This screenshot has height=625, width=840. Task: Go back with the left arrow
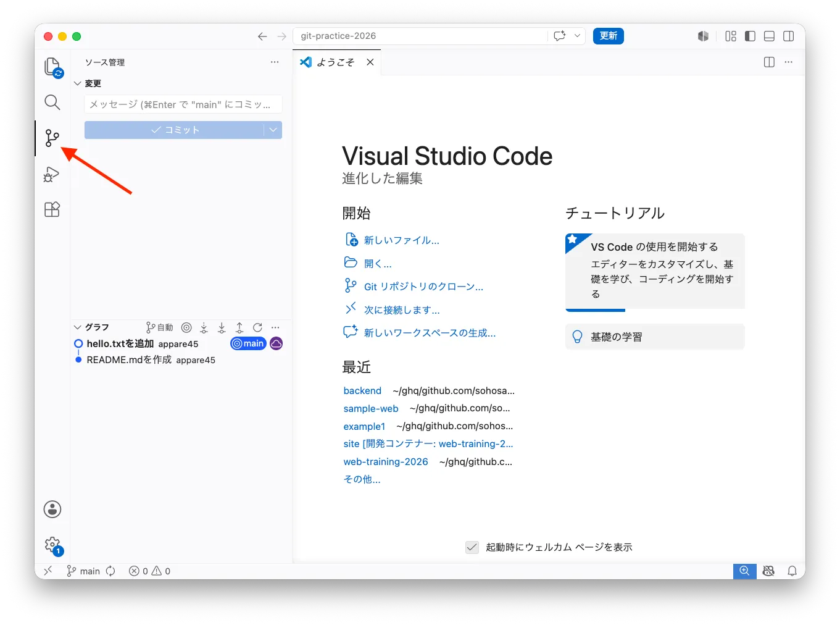pos(262,36)
